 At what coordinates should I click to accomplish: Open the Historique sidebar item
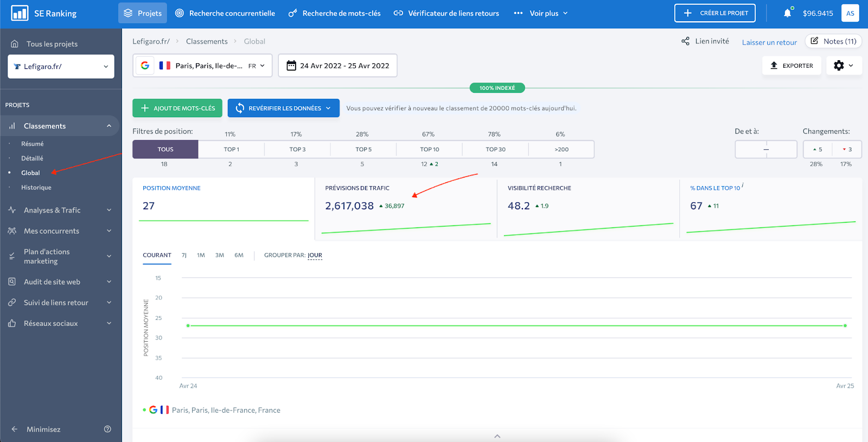36,188
